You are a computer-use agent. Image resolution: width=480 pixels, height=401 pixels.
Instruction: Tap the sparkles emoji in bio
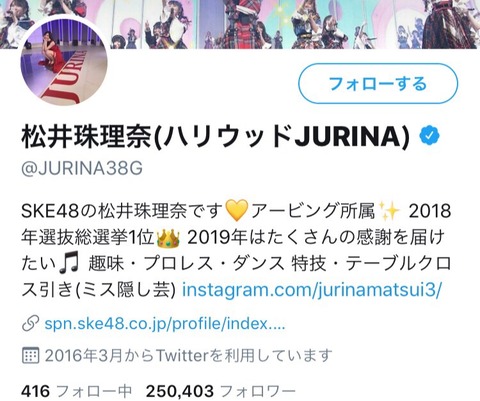(x=390, y=211)
